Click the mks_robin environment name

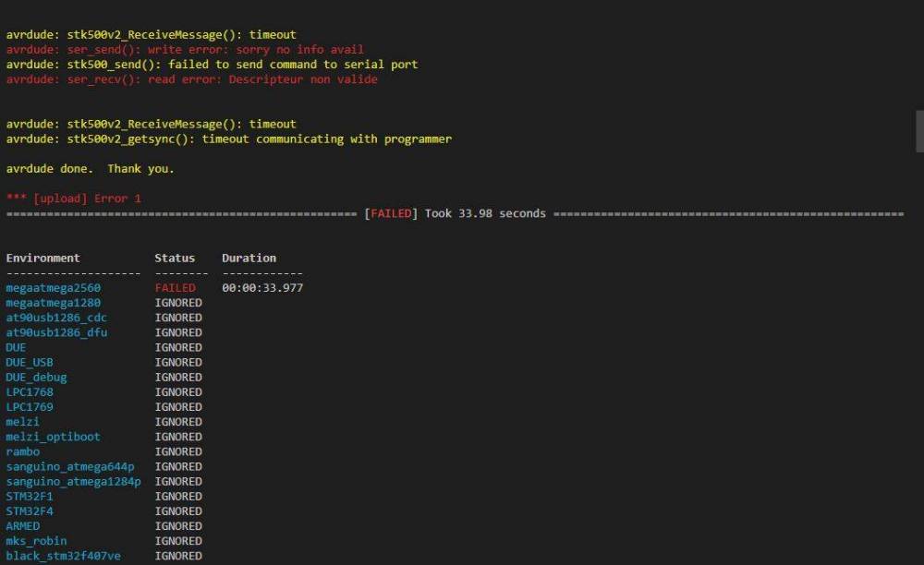pyautogui.click(x=36, y=541)
